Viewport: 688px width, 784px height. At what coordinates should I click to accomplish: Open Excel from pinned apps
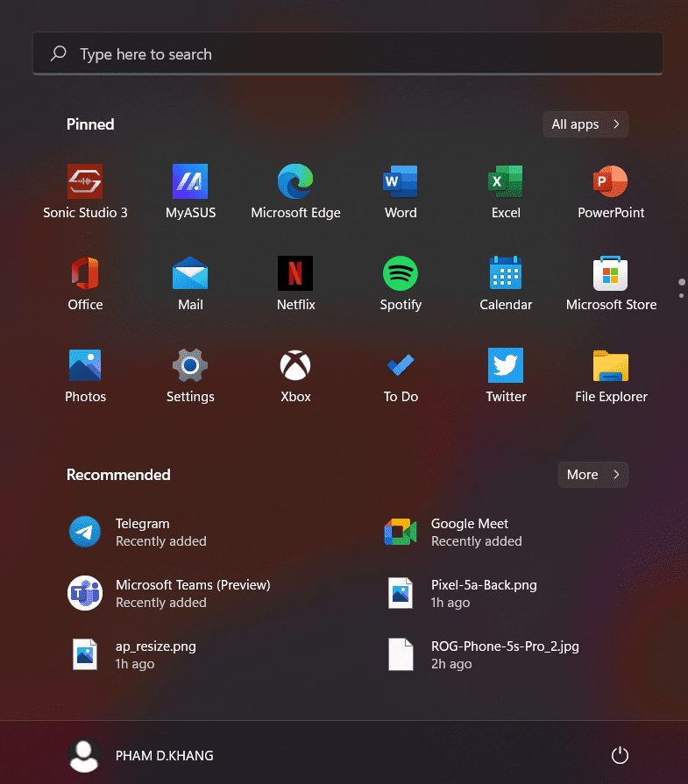point(506,192)
